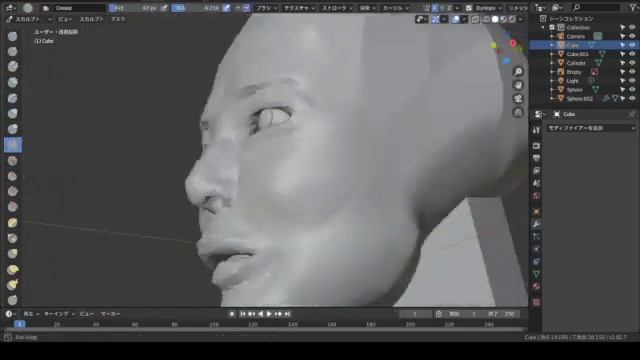The height and width of the screenshot is (360, 640).
Task: Toggle X axis symmetry
Action: (x=435, y=8)
